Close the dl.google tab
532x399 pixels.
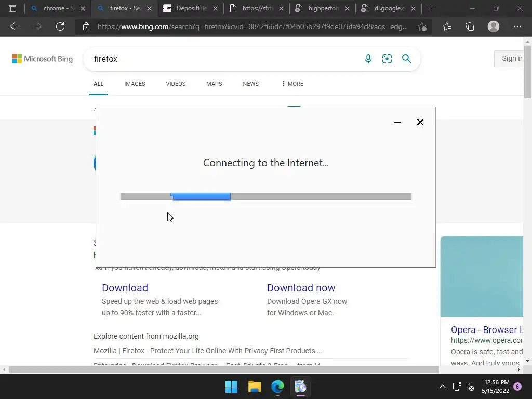[413, 8]
